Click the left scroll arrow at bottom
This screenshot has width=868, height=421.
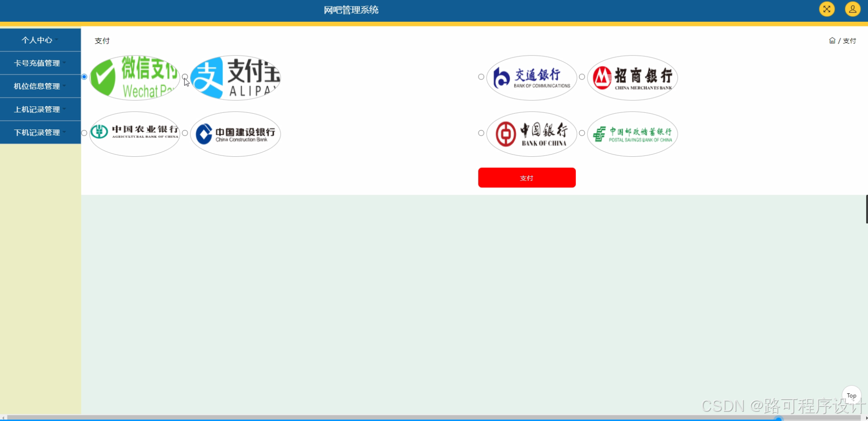click(x=3, y=418)
